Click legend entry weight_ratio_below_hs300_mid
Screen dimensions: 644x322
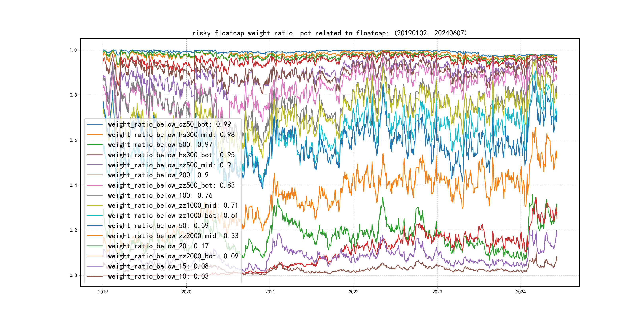point(171,135)
